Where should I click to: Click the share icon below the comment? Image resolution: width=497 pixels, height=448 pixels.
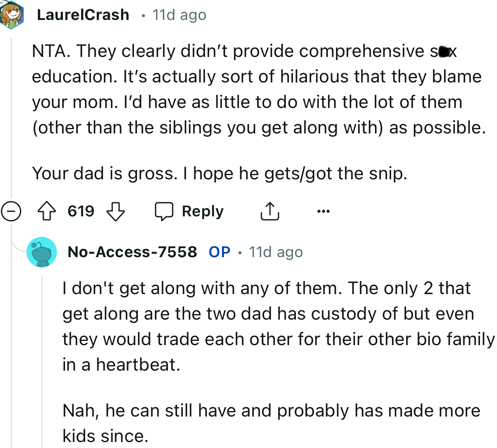pos(269,210)
